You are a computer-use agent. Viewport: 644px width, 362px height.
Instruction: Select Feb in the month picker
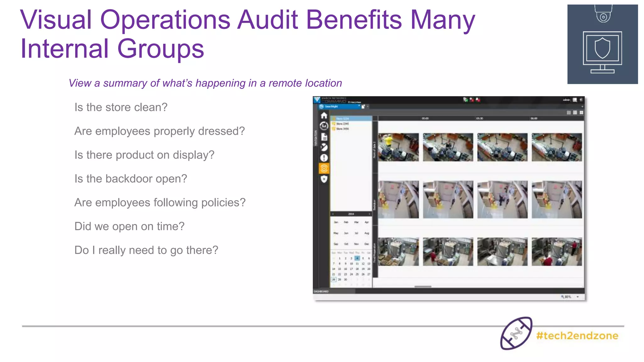point(346,222)
